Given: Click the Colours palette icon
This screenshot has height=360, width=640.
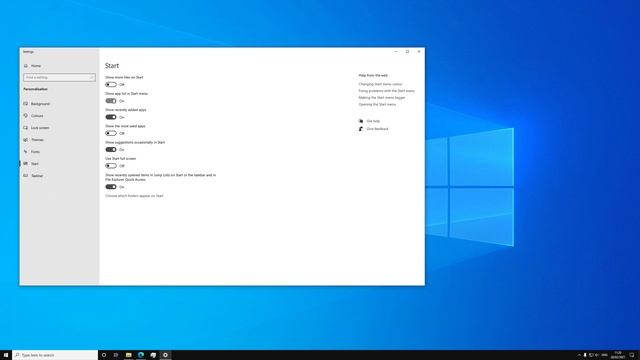Looking at the screenshot, I should [26, 116].
